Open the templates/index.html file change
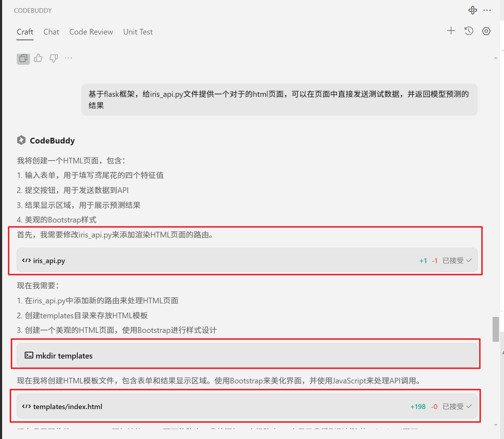The width and height of the screenshot is (504, 439). (247, 406)
